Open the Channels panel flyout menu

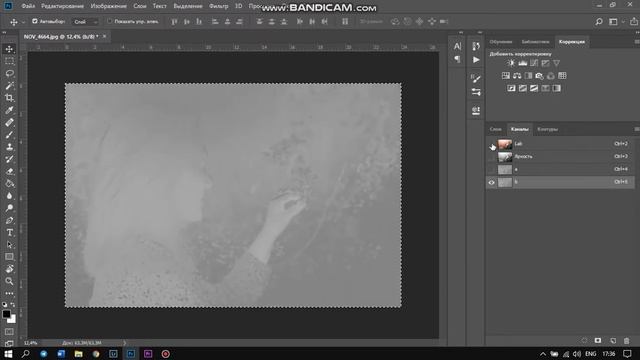(x=636, y=129)
